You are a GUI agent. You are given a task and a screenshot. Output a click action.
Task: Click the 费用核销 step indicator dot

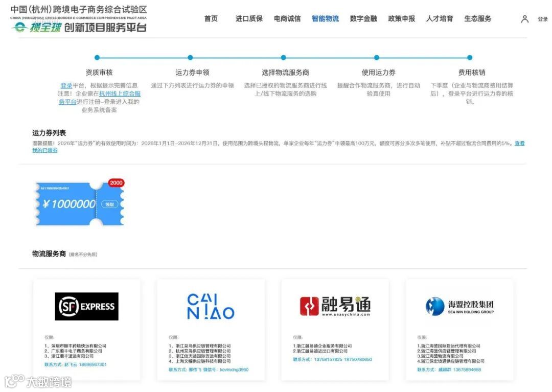pyautogui.click(x=469, y=58)
